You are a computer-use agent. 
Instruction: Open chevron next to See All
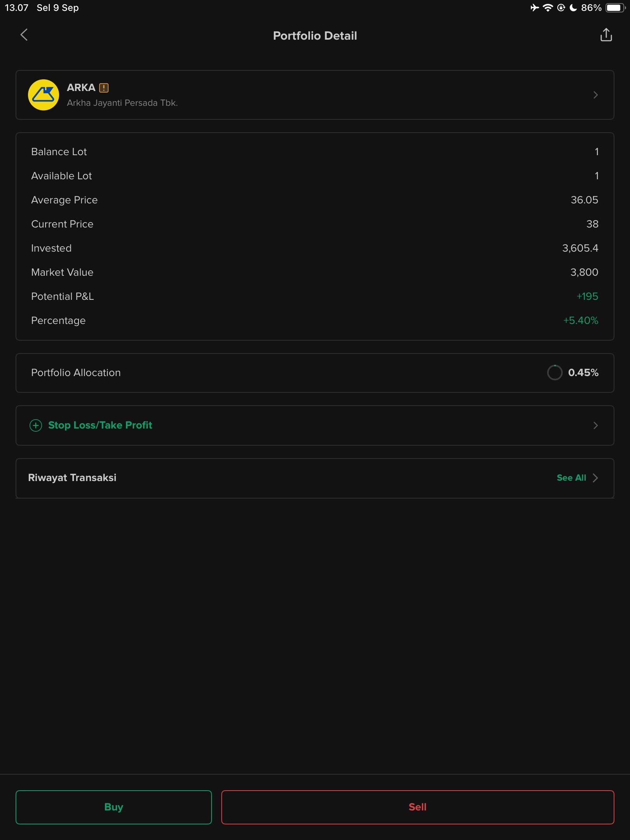595,478
